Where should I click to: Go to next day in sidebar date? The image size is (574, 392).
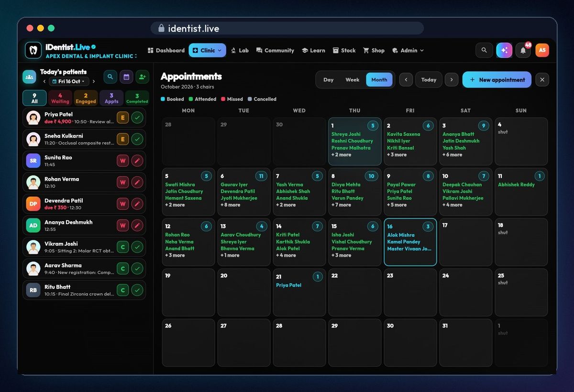tap(94, 82)
